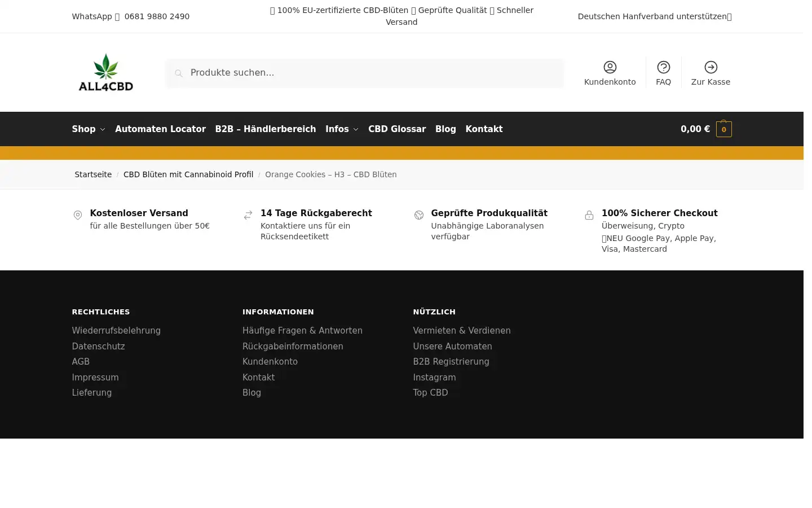This screenshot has height=508, width=812.
Task: Open Unsere Automaten footer link
Action: (452, 346)
